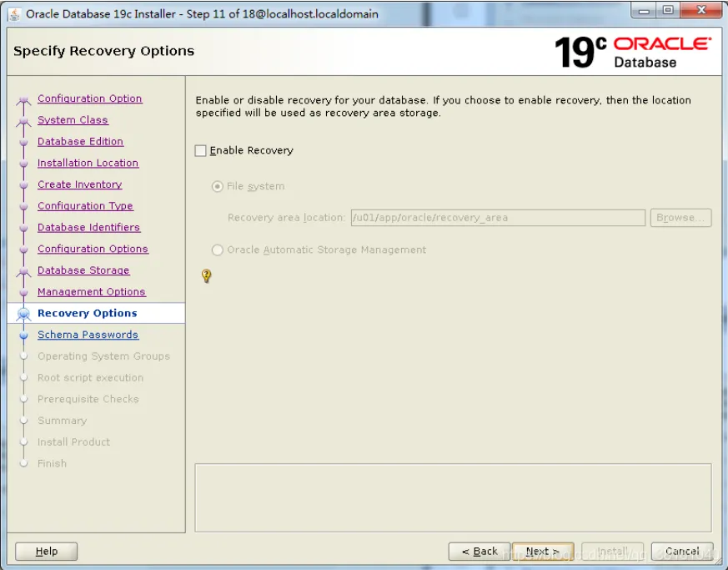Maximize the installer window
Screen dimensions: 728x570
(x=668, y=11)
